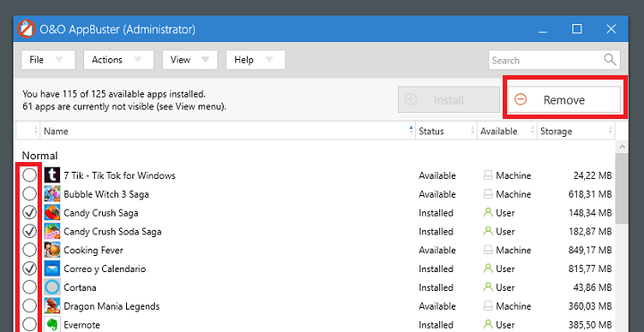Uncheck the Candy Crush Soda Saga checkbox

point(30,232)
